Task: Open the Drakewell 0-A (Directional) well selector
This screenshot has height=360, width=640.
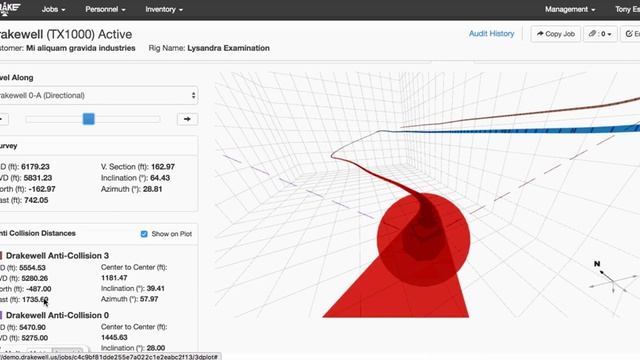Action: pyautogui.click(x=98, y=96)
